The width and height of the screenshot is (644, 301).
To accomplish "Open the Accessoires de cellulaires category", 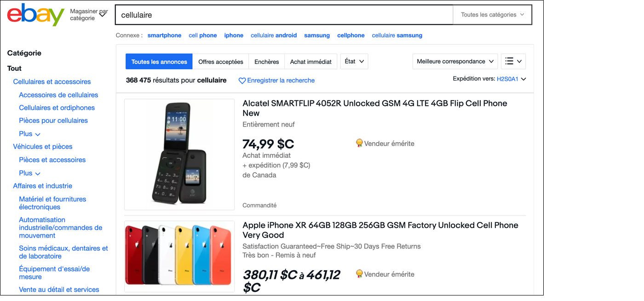I will pyautogui.click(x=58, y=95).
